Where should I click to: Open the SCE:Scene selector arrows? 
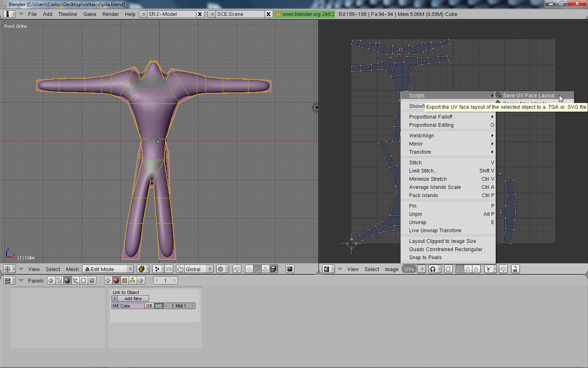point(212,14)
